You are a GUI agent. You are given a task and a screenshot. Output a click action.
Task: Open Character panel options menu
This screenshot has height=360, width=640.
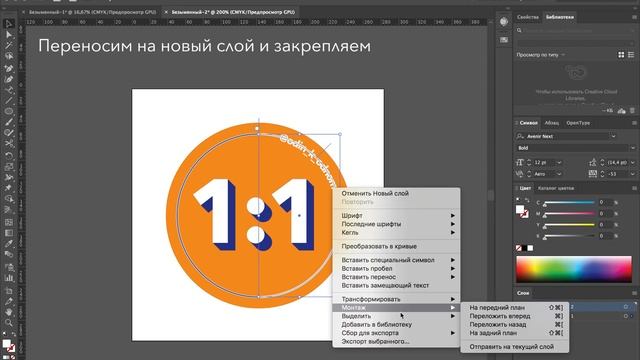pos(634,123)
